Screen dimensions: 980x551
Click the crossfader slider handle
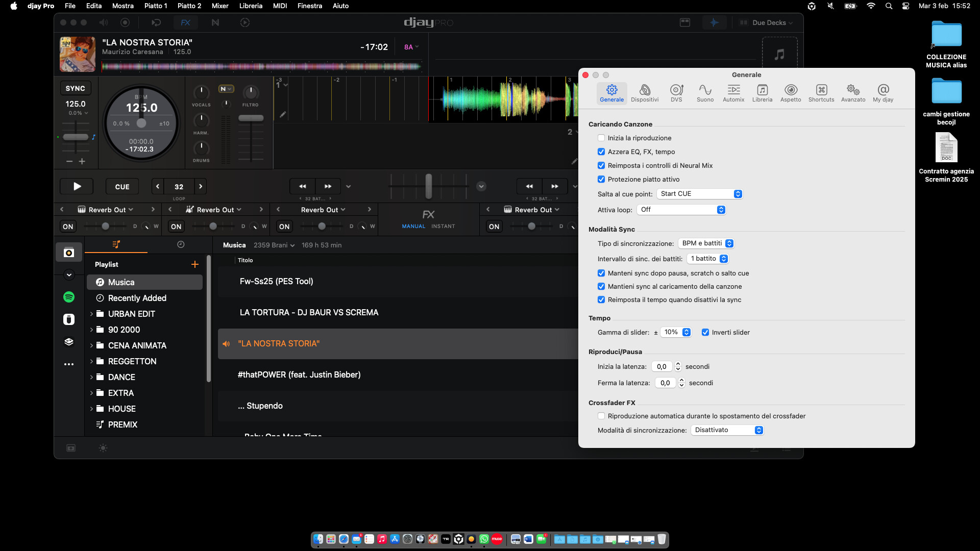(429, 186)
